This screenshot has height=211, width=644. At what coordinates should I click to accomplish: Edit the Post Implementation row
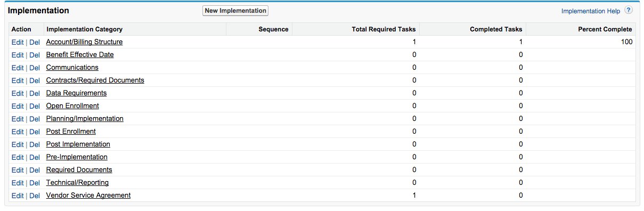(17, 144)
